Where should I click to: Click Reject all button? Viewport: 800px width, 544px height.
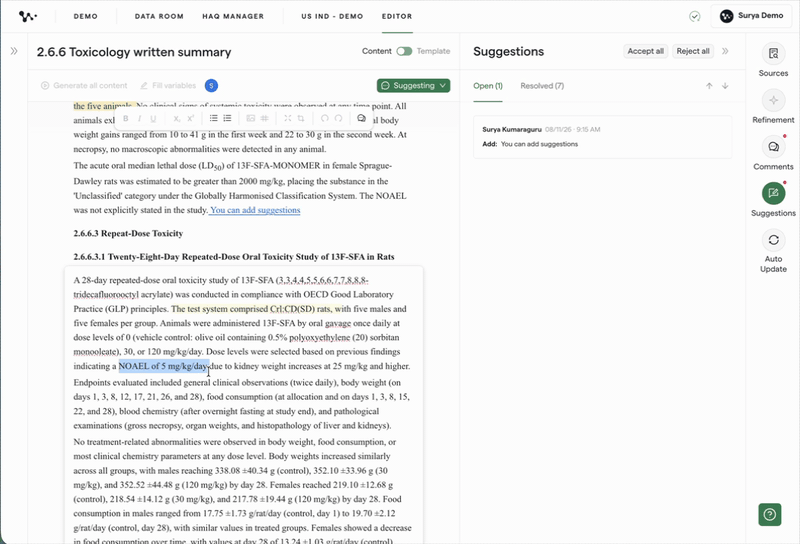click(x=692, y=51)
